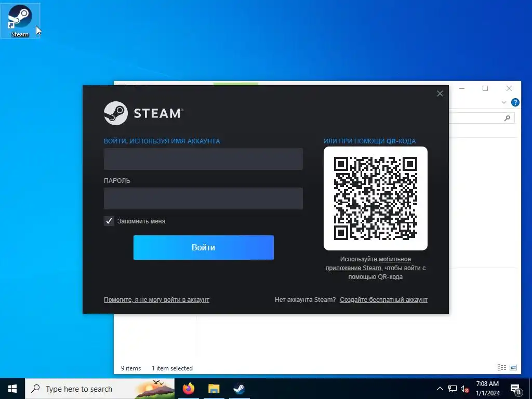
Task: Switch File Explorer to details view
Action: tap(502, 367)
